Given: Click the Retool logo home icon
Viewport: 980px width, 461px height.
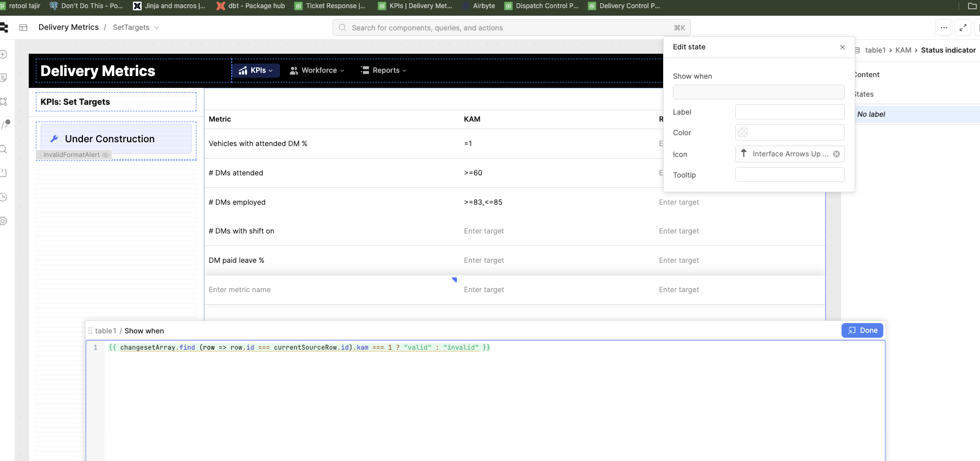Looking at the screenshot, I should [x=4, y=28].
